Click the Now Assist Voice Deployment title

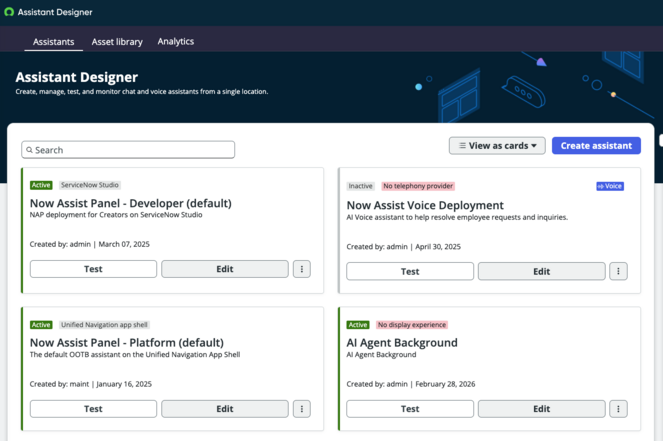(425, 205)
